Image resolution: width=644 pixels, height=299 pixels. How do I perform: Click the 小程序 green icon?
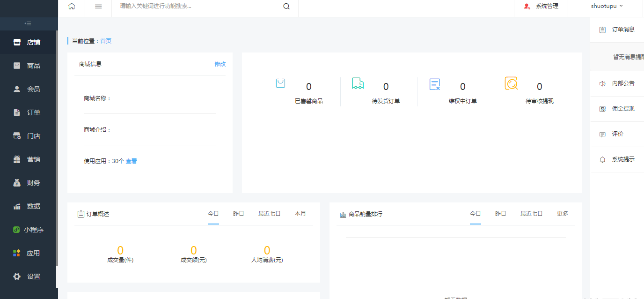coord(16,230)
